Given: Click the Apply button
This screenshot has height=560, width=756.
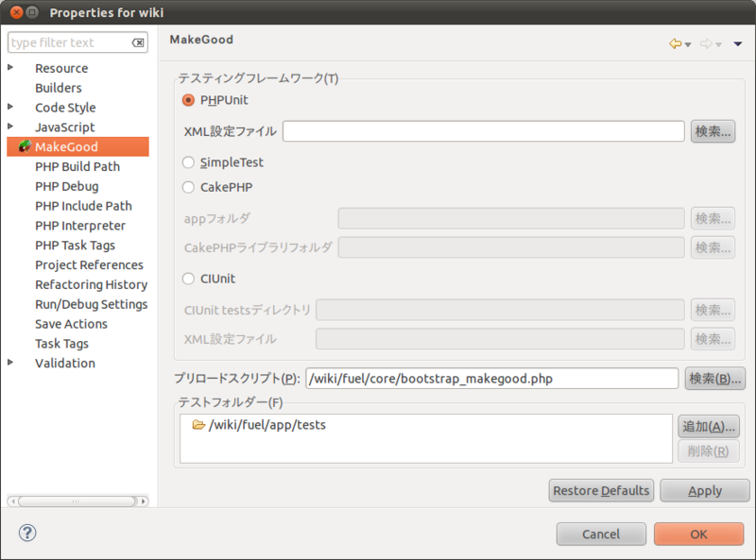Looking at the screenshot, I should (705, 491).
